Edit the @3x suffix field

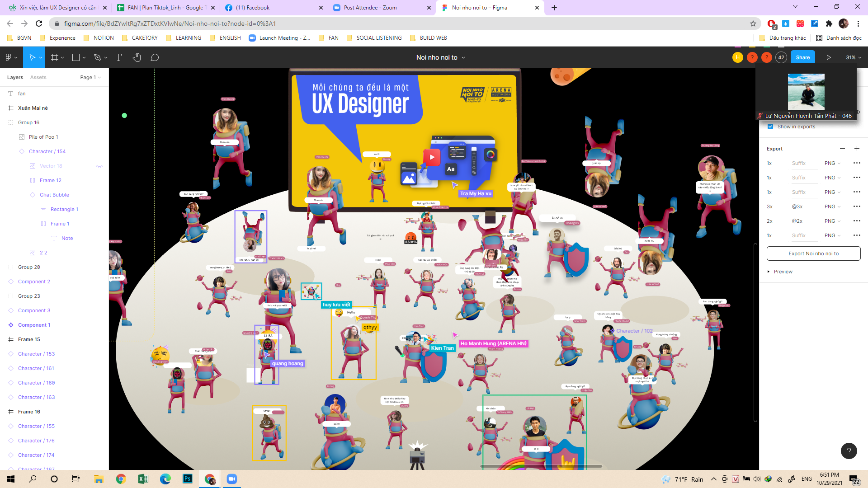[804, 206]
